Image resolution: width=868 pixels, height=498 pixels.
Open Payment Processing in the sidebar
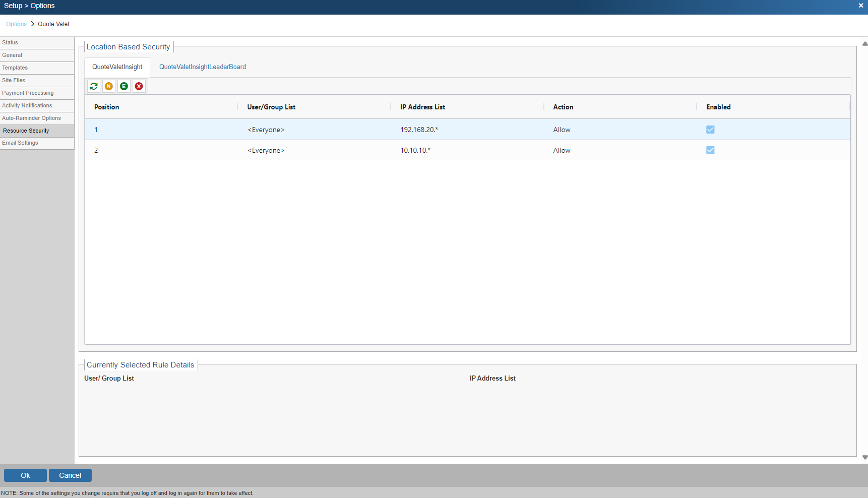coord(28,93)
